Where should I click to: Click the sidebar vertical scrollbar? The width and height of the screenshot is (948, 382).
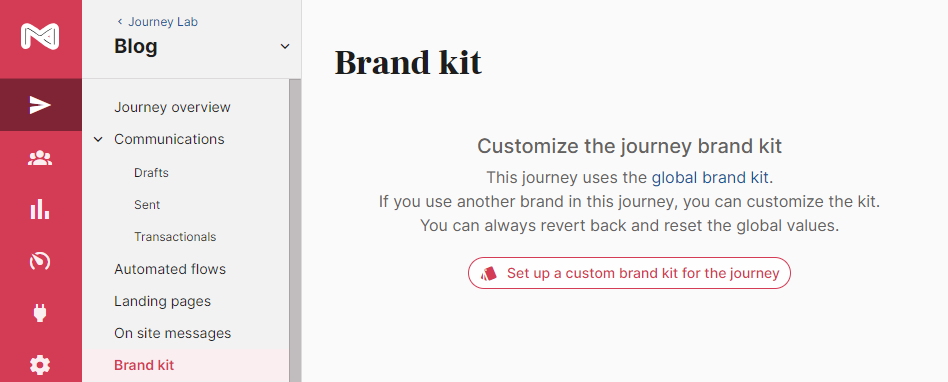[295, 230]
